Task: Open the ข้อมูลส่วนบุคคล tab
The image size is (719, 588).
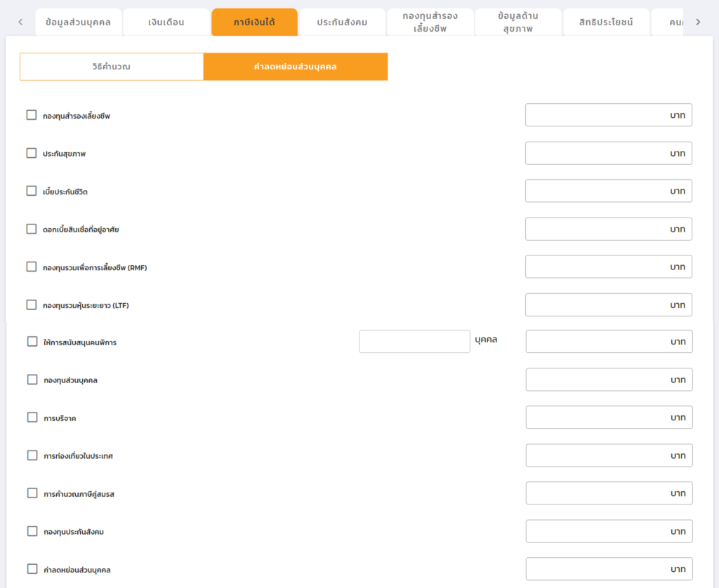Action: pos(78,22)
